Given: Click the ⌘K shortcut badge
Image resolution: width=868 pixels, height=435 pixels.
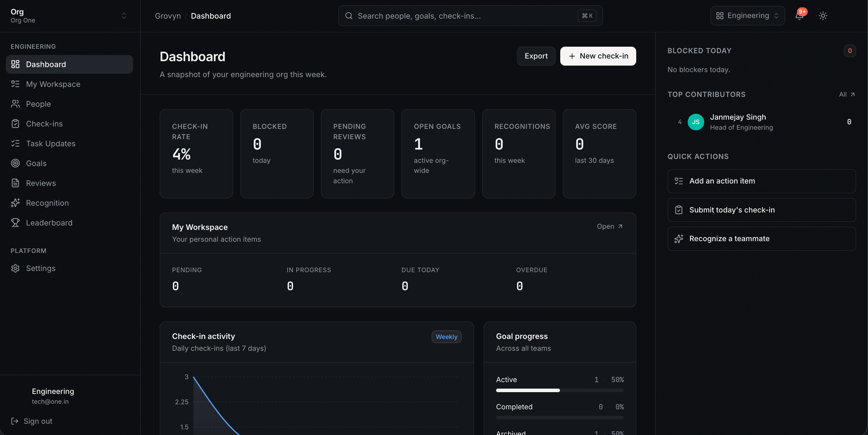Looking at the screenshot, I should [x=587, y=16].
